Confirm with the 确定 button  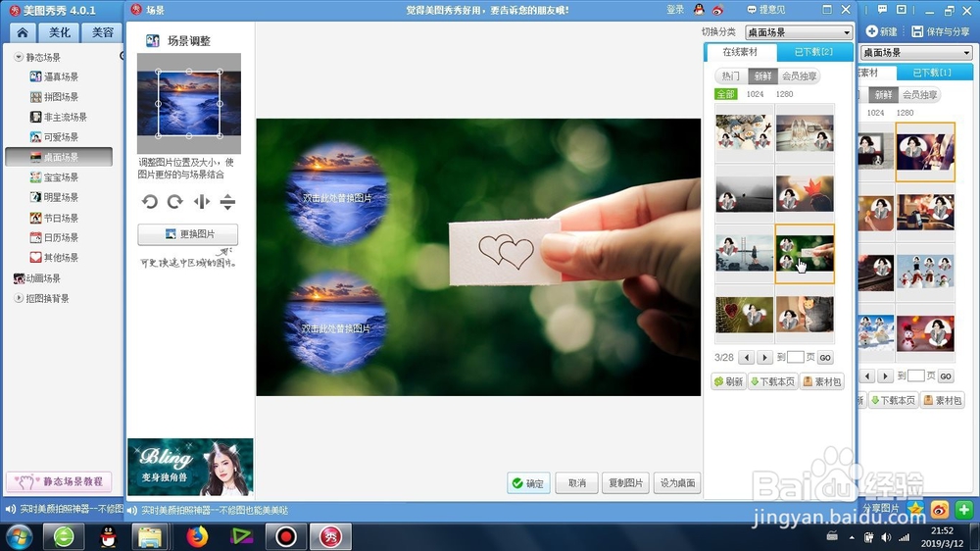528,482
